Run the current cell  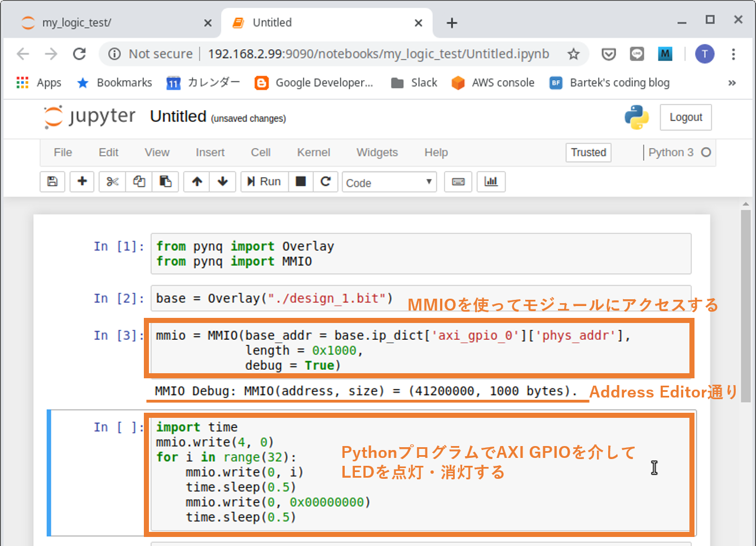click(264, 181)
